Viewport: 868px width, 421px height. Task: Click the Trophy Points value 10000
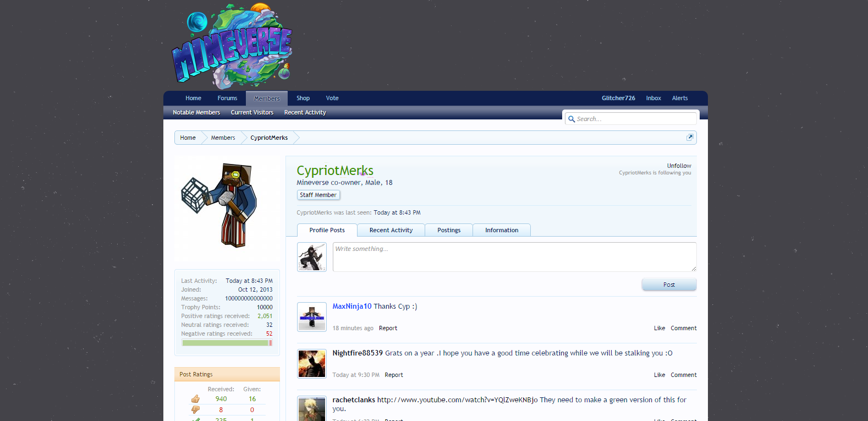point(265,307)
